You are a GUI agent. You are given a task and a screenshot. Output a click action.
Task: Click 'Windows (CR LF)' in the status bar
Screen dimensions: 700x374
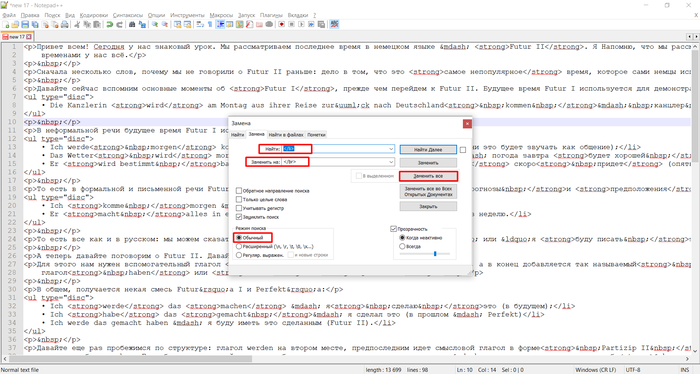click(x=596, y=370)
